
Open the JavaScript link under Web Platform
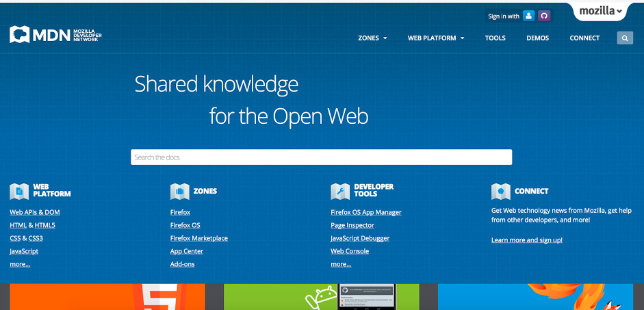click(24, 251)
